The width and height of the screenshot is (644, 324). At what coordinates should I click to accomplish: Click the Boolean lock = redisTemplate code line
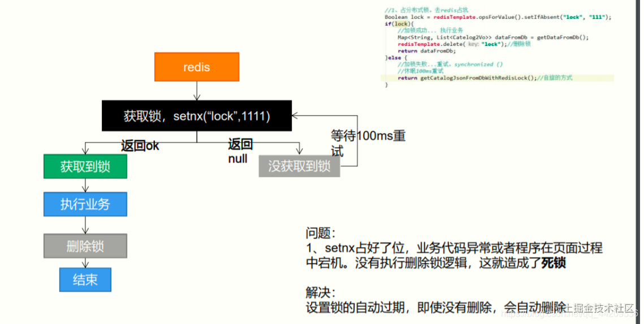(498, 17)
